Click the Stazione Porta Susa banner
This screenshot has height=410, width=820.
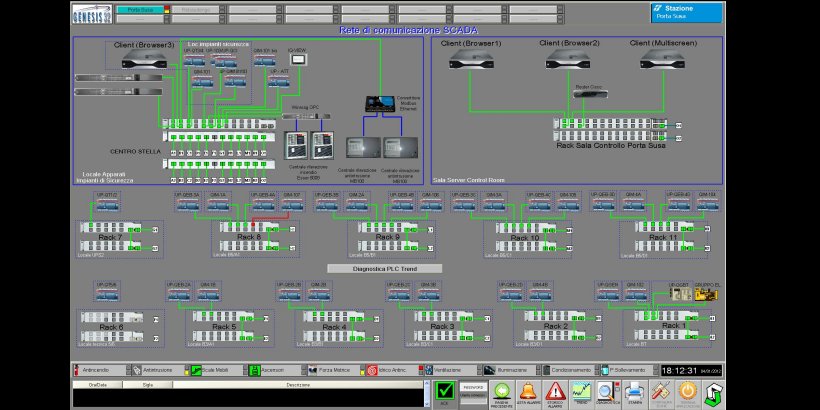pos(686,13)
